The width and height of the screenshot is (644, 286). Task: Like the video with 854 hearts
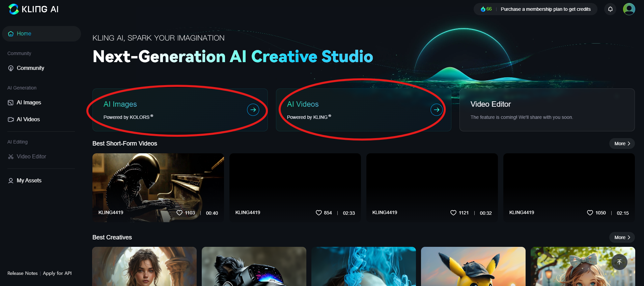318,213
